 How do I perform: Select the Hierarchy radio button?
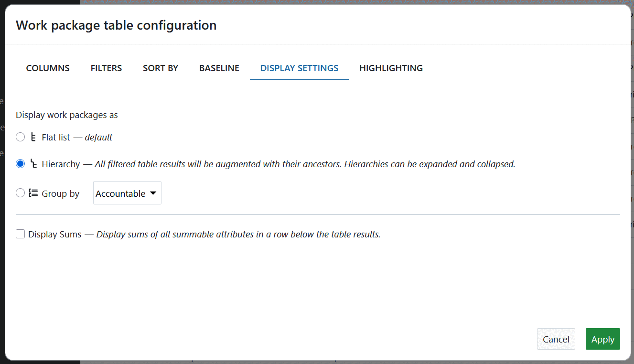(x=20, y=164)
